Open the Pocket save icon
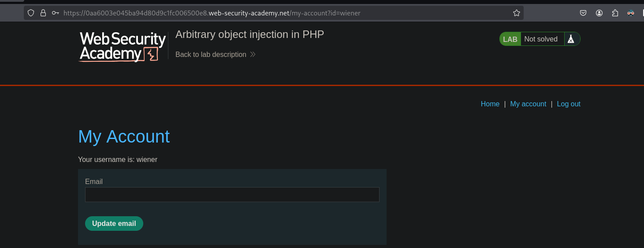The image size is (644, 248). point(583,13)
